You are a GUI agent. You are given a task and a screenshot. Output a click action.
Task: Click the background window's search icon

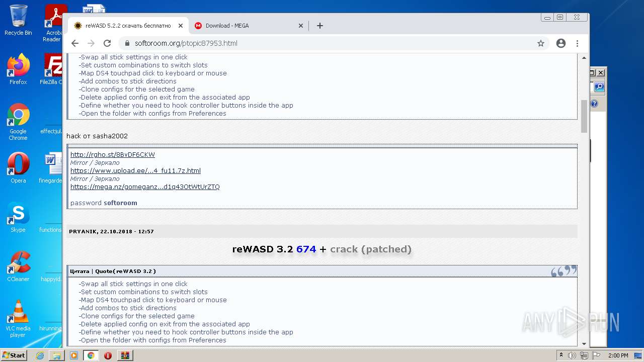(599, 87)
